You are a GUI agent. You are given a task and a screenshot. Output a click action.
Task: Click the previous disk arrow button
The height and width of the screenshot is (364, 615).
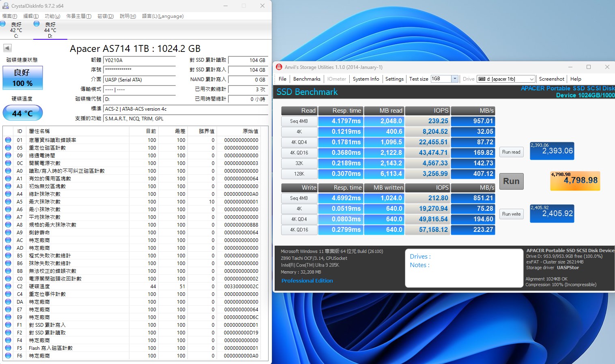pyautogui.click(x=7, y=48)
